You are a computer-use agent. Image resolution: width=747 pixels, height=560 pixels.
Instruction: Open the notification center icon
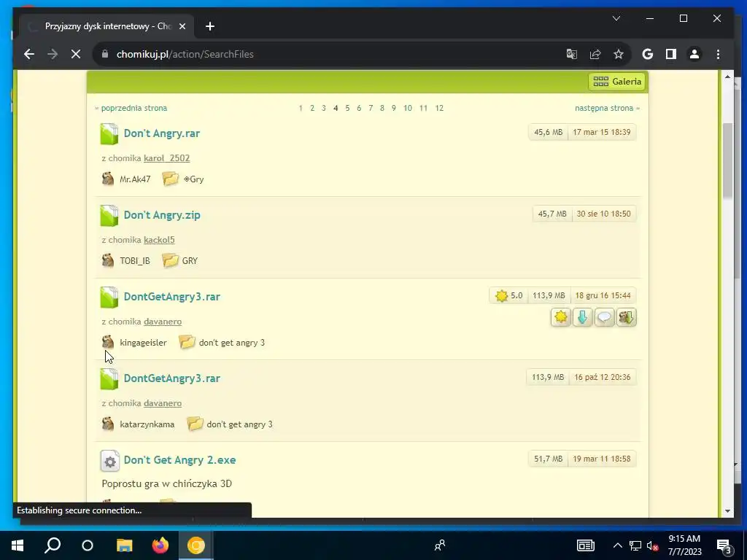click(724, 545)
